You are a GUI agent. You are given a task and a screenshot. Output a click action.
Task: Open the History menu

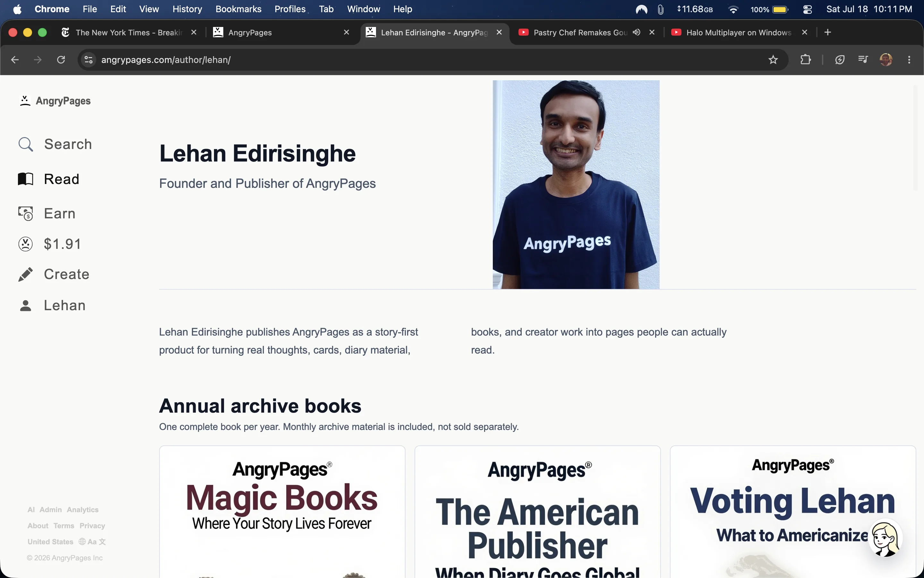coord(187,9)
